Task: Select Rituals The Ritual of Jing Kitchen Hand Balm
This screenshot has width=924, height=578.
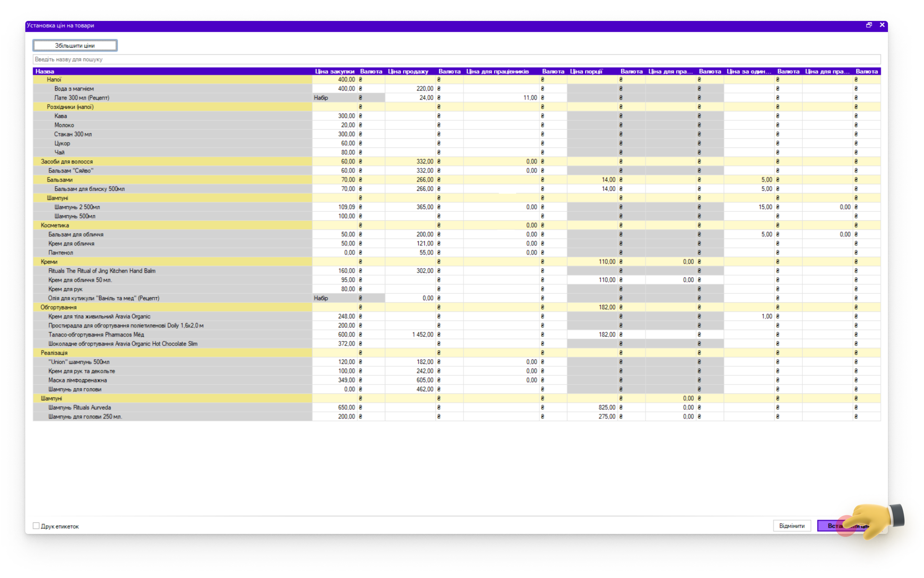Action: (101, 271)
